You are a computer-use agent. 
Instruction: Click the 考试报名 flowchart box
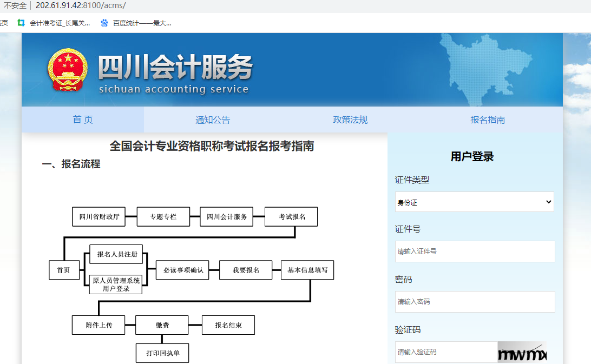[x=291, y=216]
